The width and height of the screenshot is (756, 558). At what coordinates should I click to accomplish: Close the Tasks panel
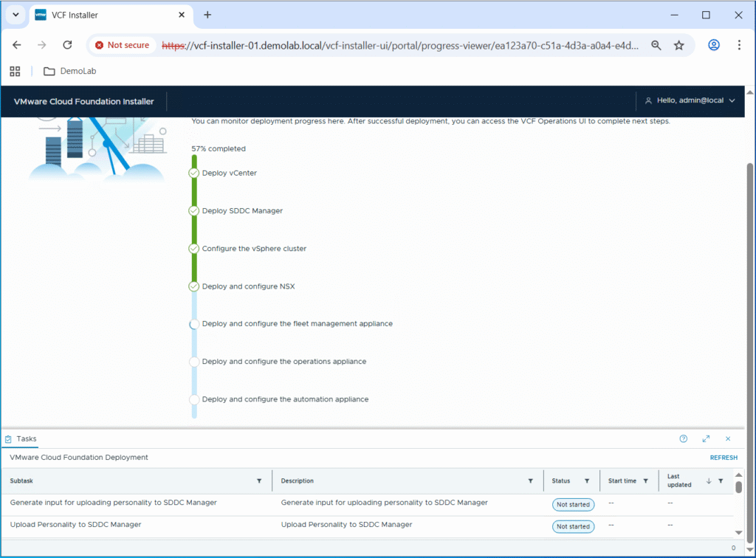[728, 438]
